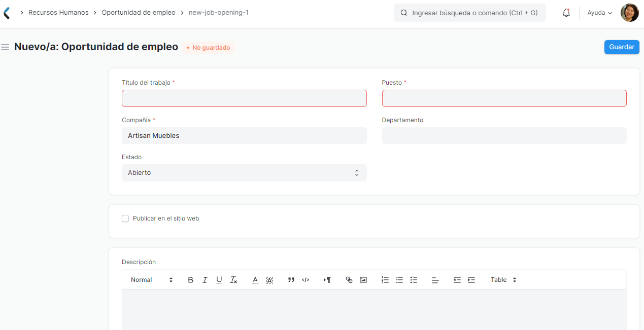This screenshot has width=644, height=330.
Task: Apply bold formatting in Descripción
Action: pos(191,280)
